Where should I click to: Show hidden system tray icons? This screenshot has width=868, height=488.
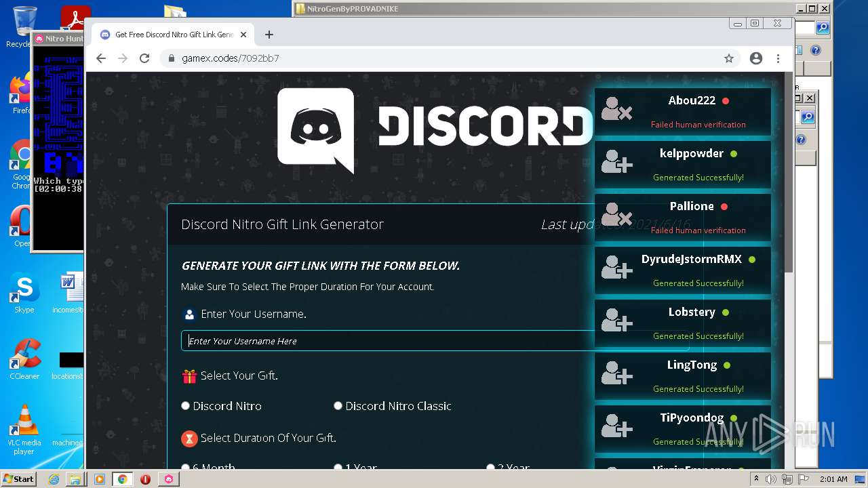[757, 479]
